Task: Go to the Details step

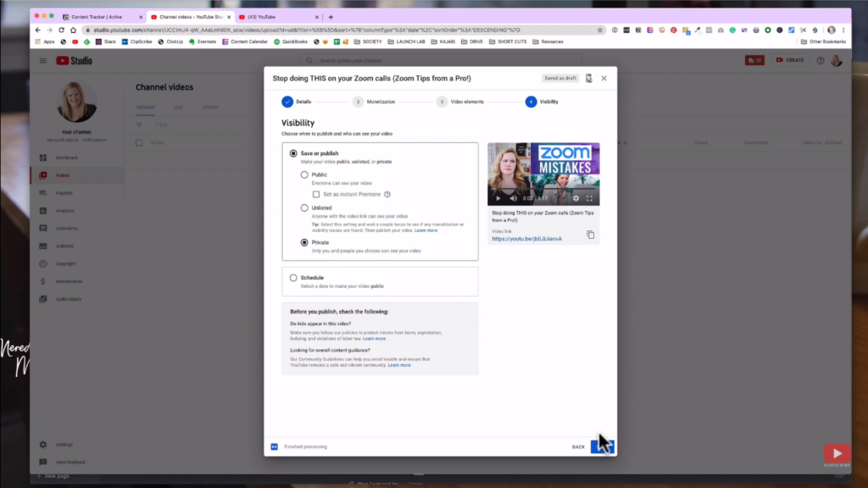Action: pos(297,102)
